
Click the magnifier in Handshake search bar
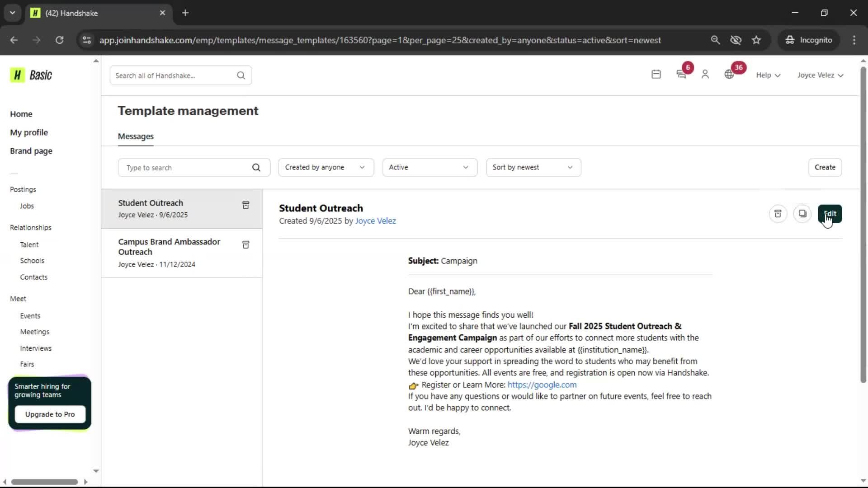[x=241, y=75]
